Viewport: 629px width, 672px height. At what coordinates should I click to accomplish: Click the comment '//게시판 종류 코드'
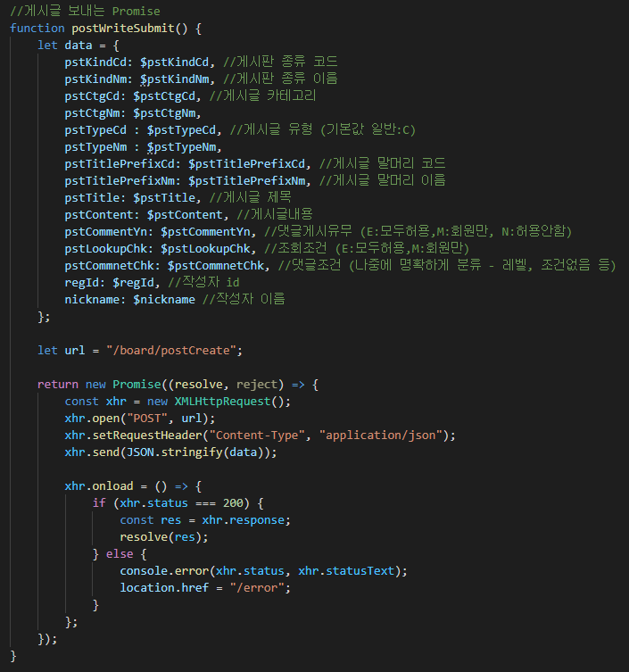pos(280,62)
